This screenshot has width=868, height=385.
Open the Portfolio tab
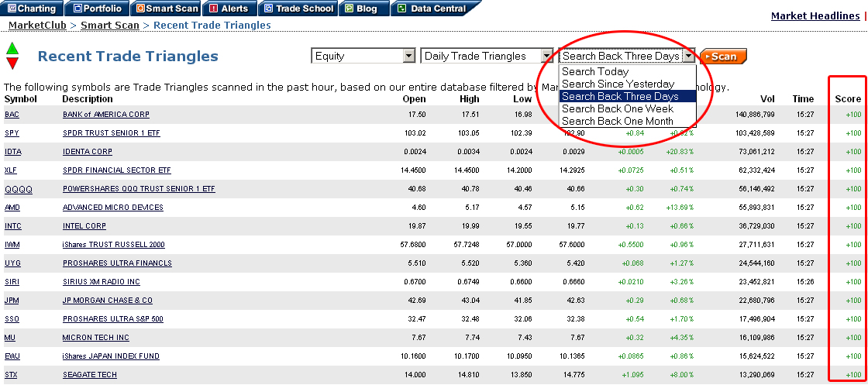98,9
